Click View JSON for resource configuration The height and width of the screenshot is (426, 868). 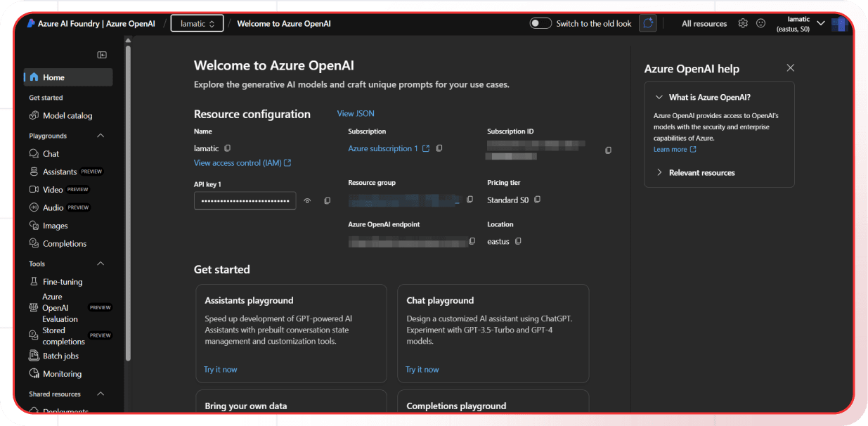pos(356,113)
